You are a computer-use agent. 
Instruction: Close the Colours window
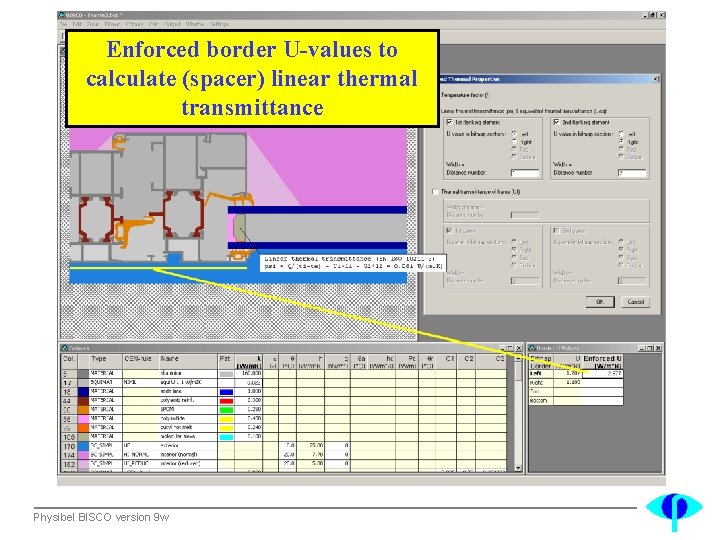click(x=518, y=348)
